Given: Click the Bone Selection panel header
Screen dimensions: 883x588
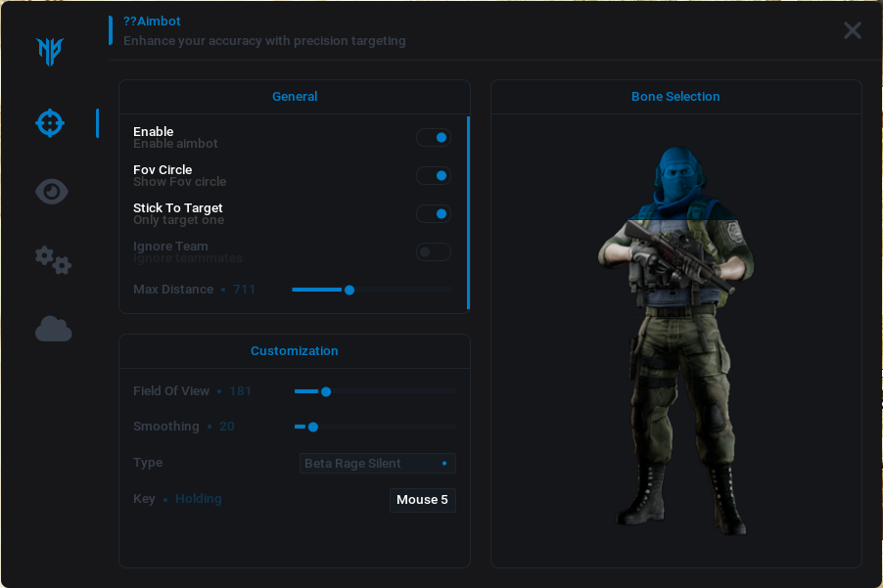Looking at the screenshot, I should pos(675,97).
